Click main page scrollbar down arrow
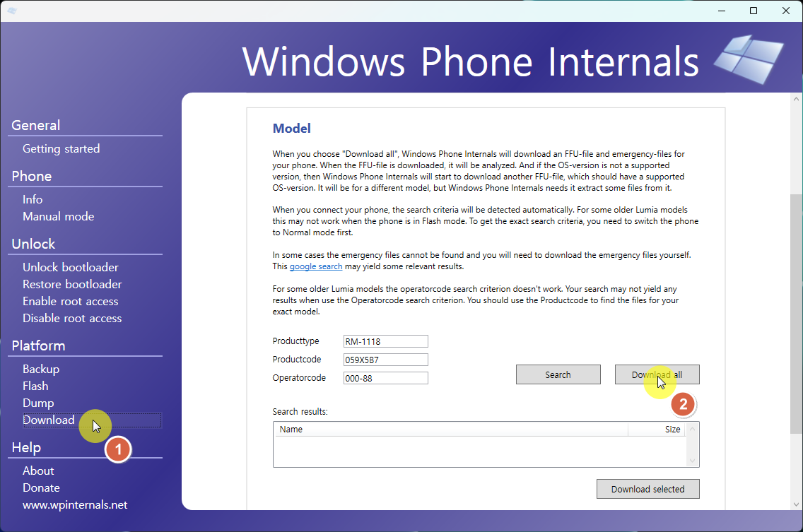The image size is (803, 532). click(797, 504)
